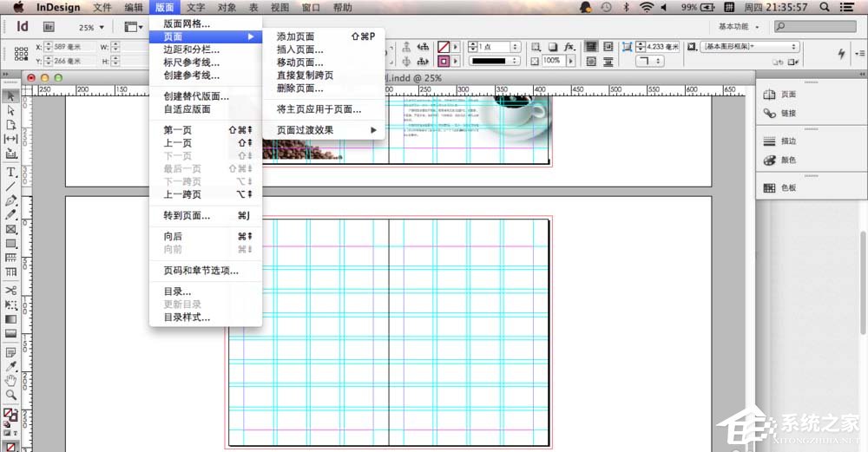Choose the Direct Selection tool

[11, 110]
